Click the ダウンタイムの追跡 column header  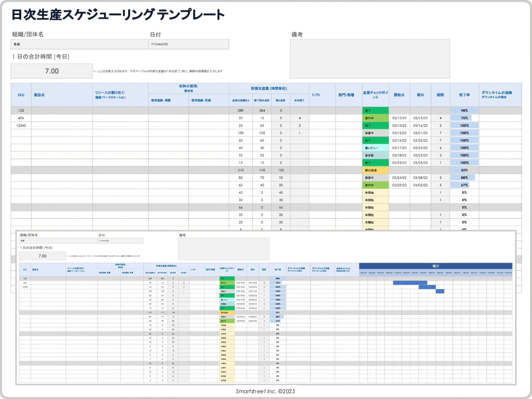click(x=500, y=95)
